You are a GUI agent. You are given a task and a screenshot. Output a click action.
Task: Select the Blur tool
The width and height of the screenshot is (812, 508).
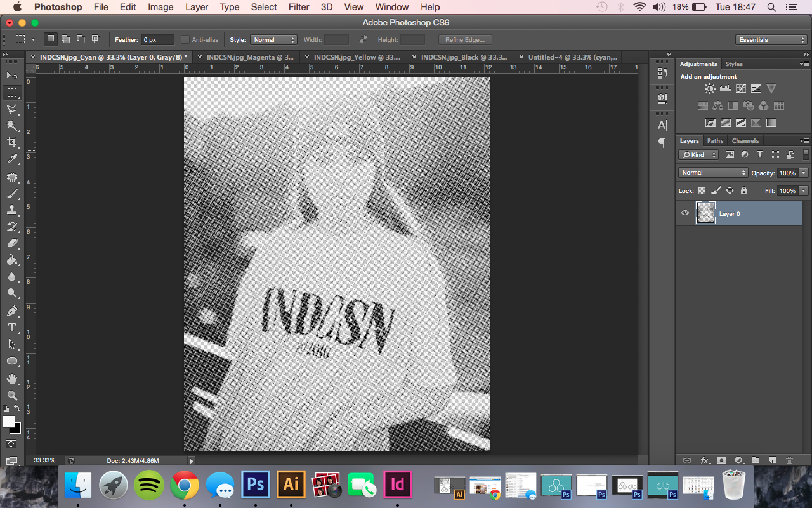coord(11,276)
